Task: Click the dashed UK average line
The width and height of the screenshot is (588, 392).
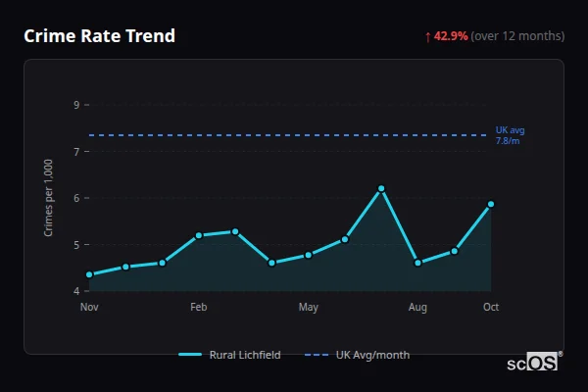Action: tap(288, 135)
